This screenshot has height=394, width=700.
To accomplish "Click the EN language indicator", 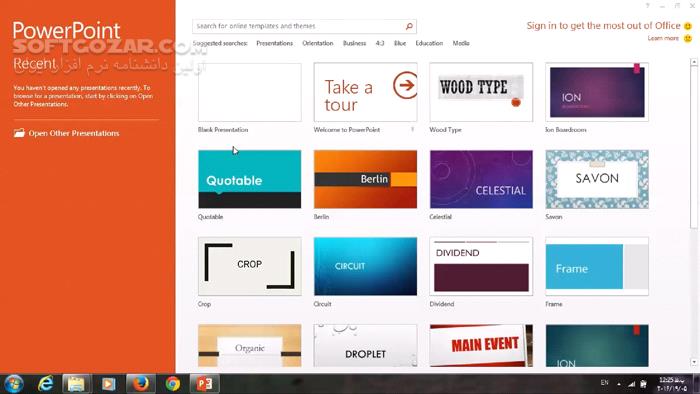I will tap(604, 383).
